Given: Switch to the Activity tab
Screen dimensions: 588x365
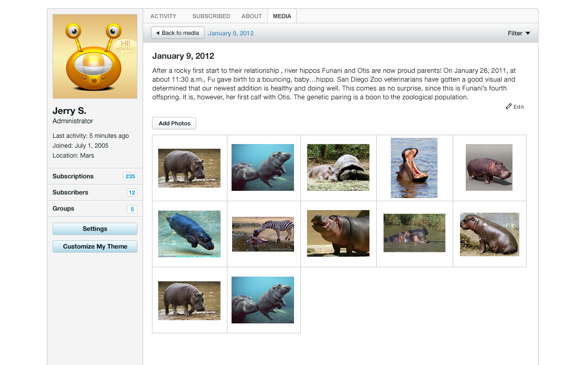Looking at the screenshot, I should coord(163,16).
